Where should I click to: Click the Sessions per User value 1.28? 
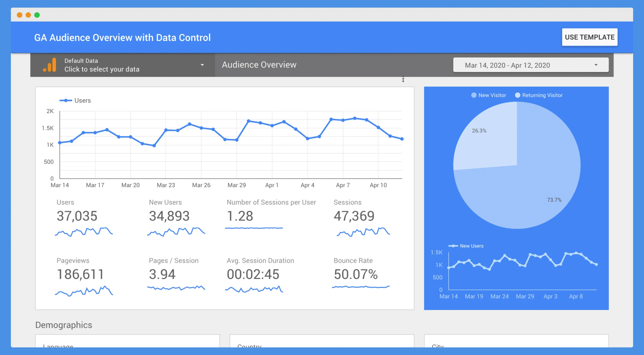[x=240, y=216]
